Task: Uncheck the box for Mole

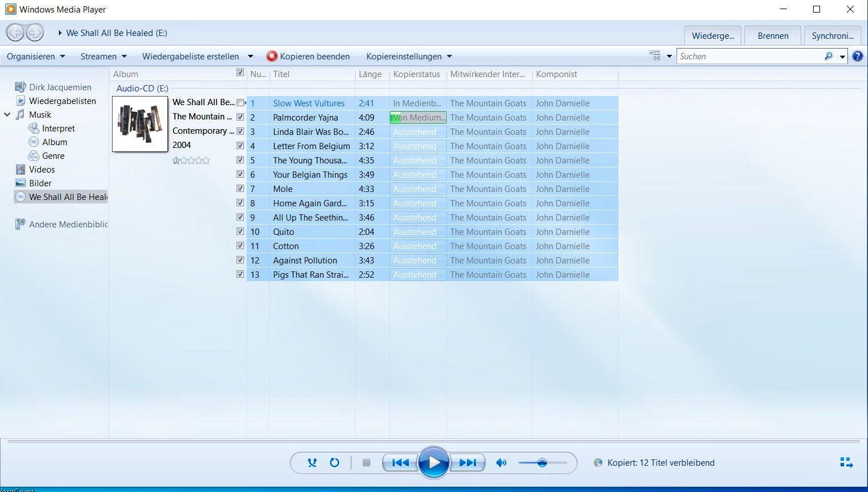Action: click(240, 189)
